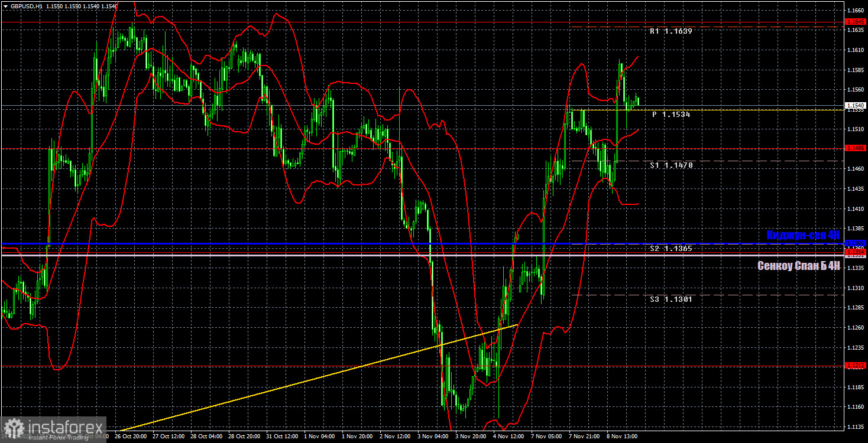Viewport: 868px width, 443px height.
Task: Select the S1 1.1470 support label
Action: point(671,165)
